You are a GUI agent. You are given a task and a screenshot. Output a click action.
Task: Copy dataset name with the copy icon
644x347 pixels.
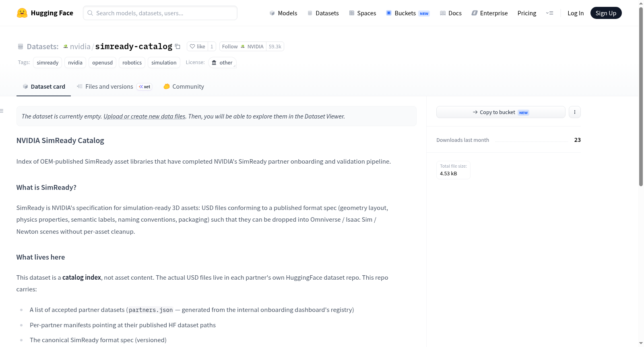178,46
